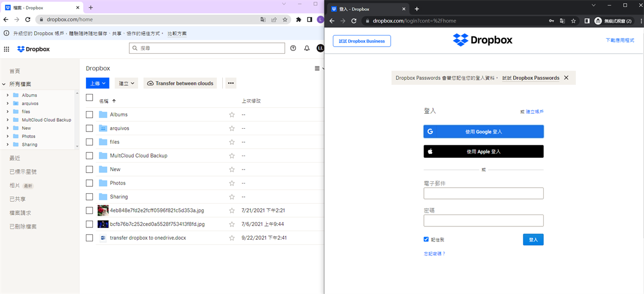Open the Dropbox app grid launcher icon
The width and height of the screenshot is (644, 294).
coord(6,49)
